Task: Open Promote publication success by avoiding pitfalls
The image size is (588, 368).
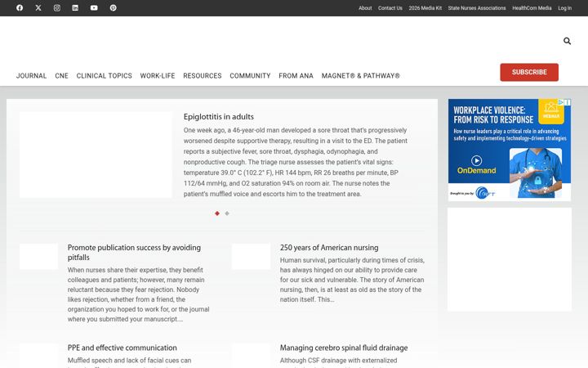Action: point(134,253)
